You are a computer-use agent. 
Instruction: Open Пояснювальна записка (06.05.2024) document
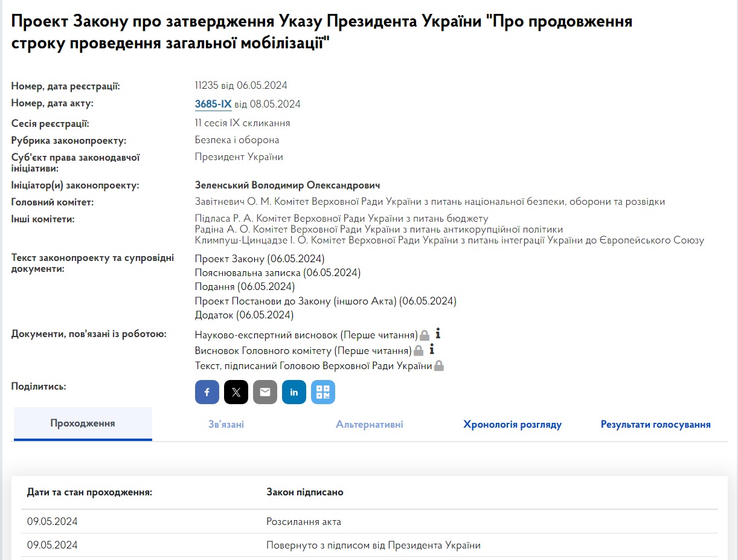click(x=277, y=273)
